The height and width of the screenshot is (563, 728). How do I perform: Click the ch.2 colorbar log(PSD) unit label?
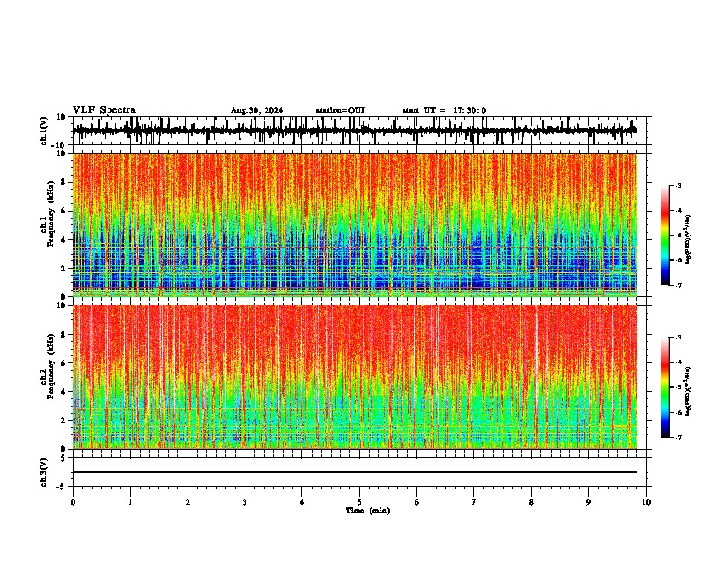coord(688,391)
